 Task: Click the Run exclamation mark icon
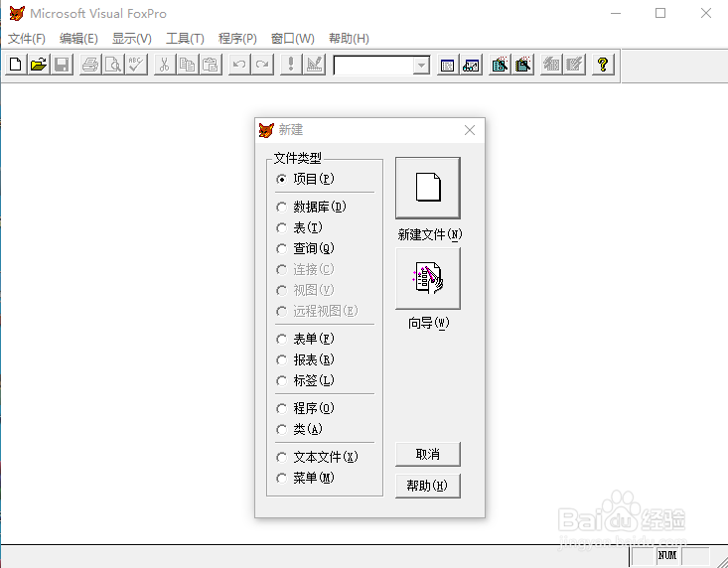pyautogui.click(x=291, y=64)
